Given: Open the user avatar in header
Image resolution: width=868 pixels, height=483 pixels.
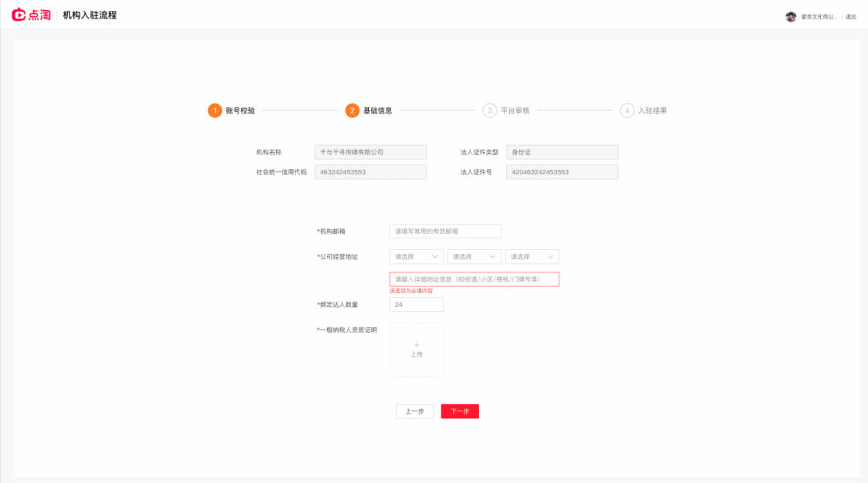Looking at the screenshot, I should click(x=791, y=17).
